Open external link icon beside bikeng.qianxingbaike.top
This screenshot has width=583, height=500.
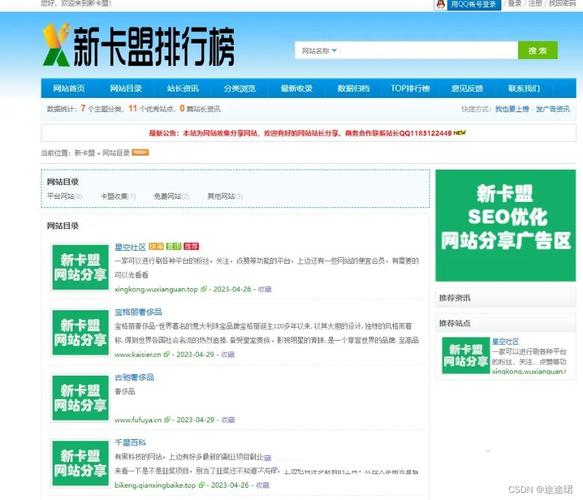[202, 485]
